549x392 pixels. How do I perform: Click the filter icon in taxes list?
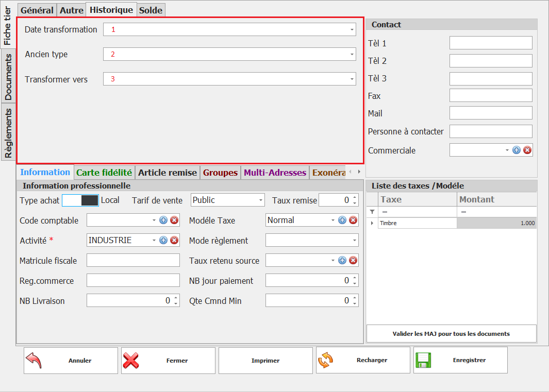372,212
